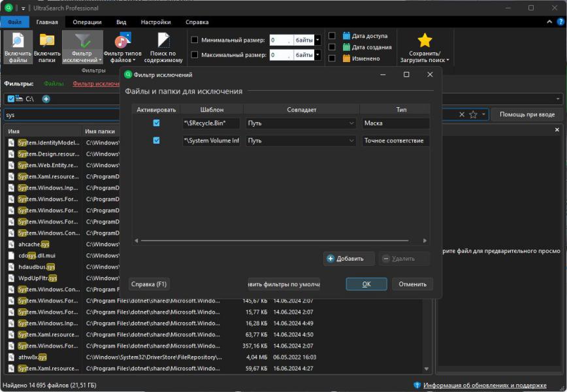Viewport: 567px width, 392px height.
Task: Switch to the Операции ribbon tab
Action: coord(87,22)
